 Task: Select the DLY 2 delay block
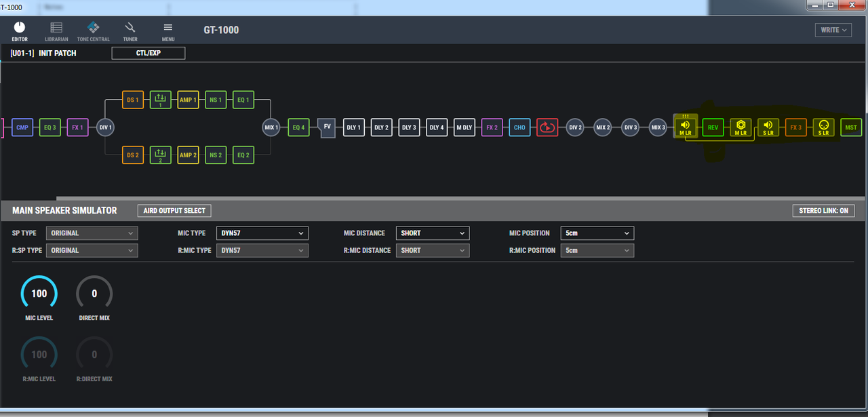pyautogui.click(x=382, y=127)
